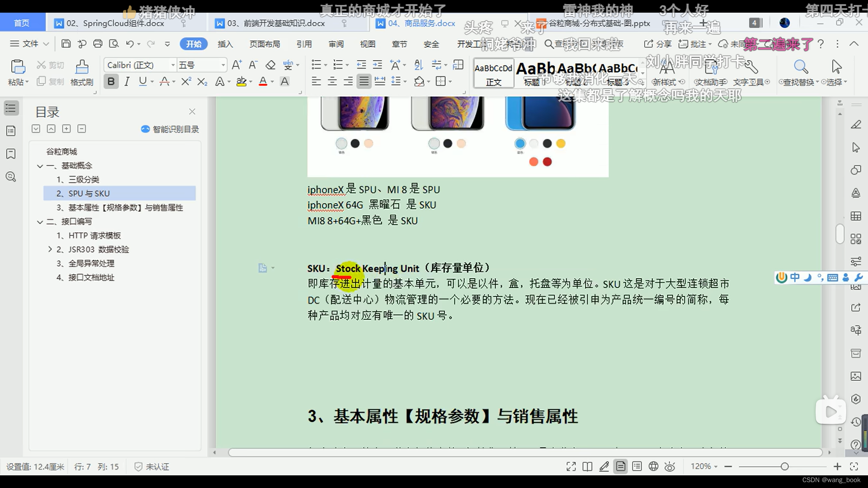Click the Increase font size icon
The height and width of the screenshot is (488, 868).
click(x=236, y=65)
